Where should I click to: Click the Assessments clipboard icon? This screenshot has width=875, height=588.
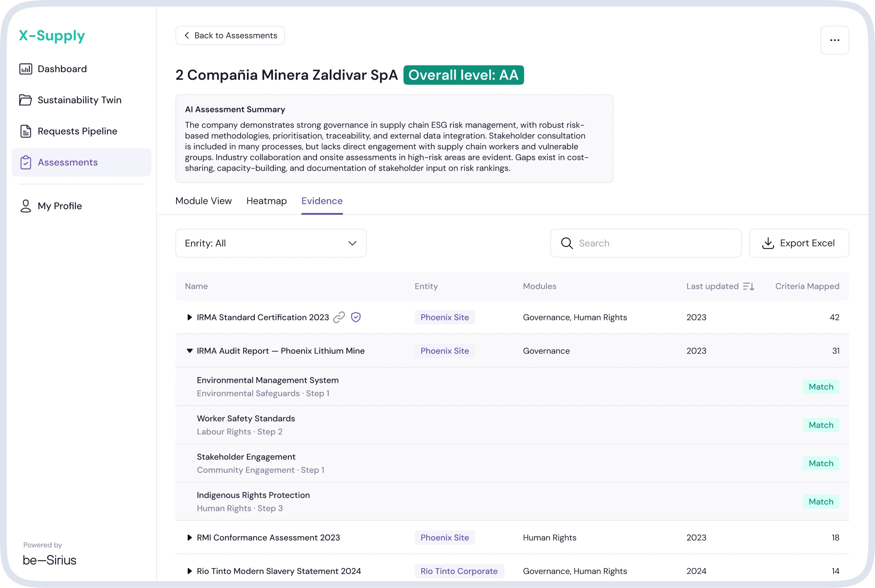tap(26, 162)
